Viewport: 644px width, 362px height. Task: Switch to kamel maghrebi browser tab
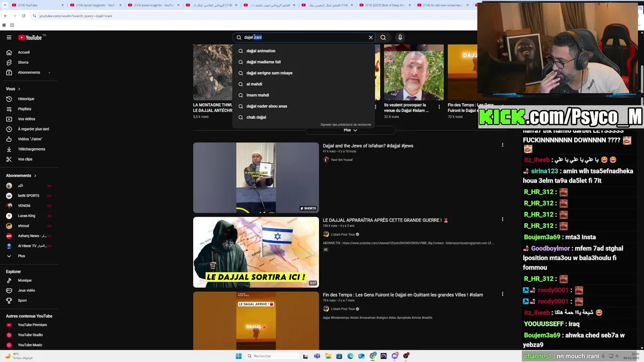96,5
